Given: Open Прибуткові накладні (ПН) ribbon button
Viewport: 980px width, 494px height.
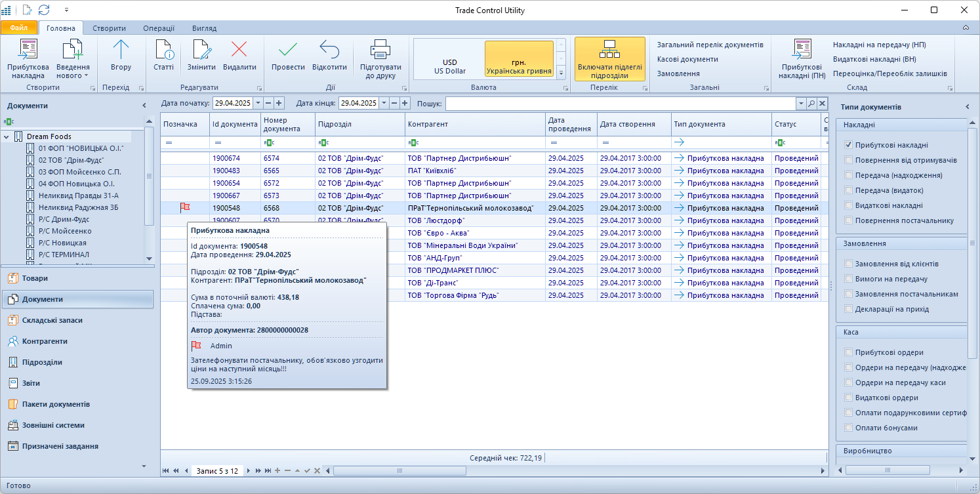Looking at the screenshot, I should tap(802, 59).
